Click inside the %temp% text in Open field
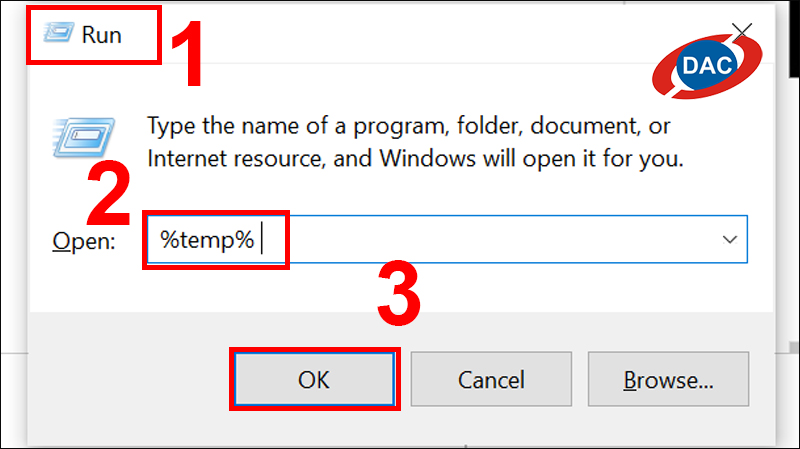 (207, 239)
